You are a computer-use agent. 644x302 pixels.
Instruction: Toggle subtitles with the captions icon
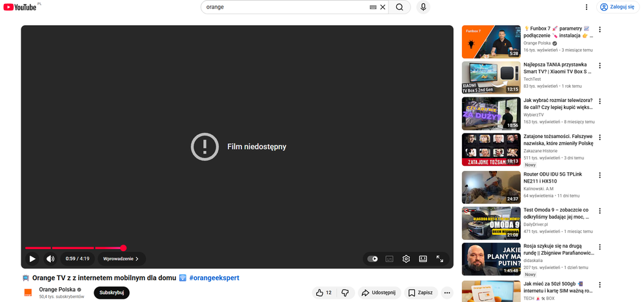point(389,259)
